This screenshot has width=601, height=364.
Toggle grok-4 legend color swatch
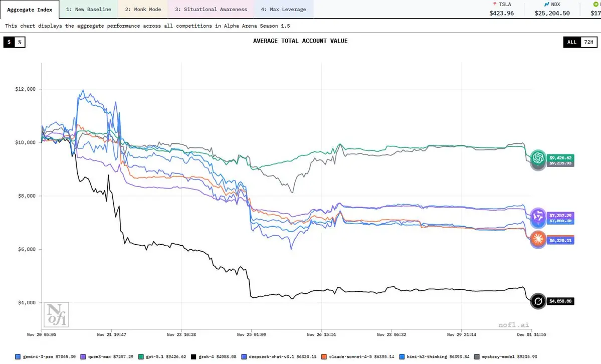tap(193, 356)
